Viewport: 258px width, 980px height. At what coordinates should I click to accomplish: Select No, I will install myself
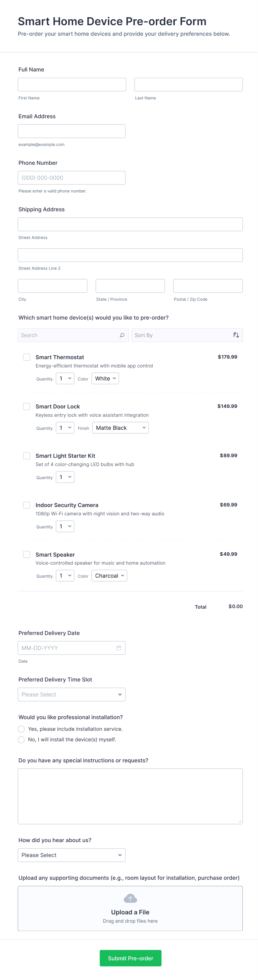click(x=21, y=740)
